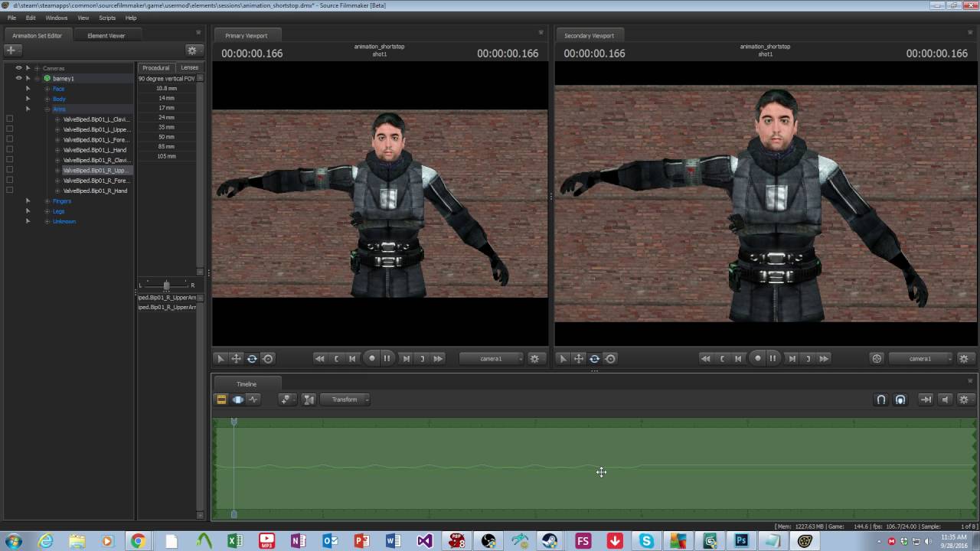Viewport: 980px width, 551px height.
Task: Open timeline settings gear
Action: tap(964, 399)
